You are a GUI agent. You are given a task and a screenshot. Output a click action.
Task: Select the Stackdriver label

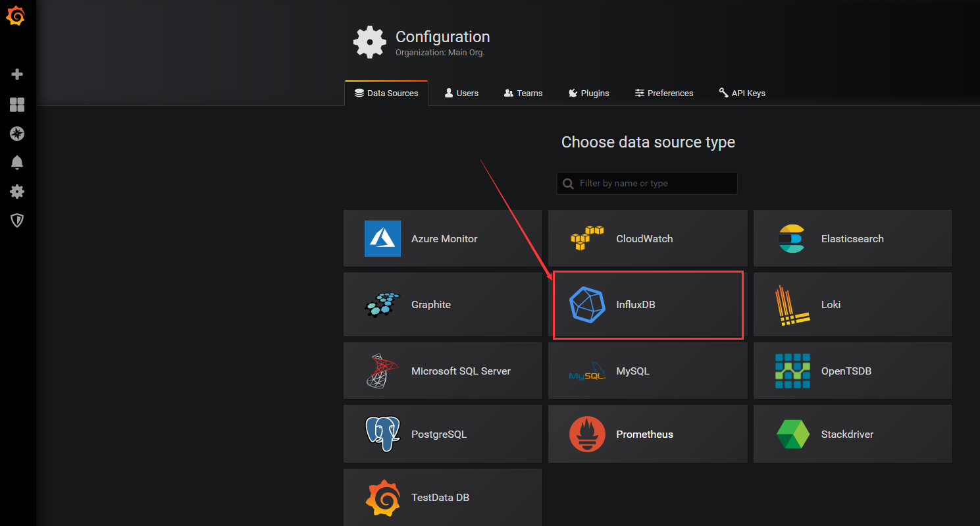[847, 434]
